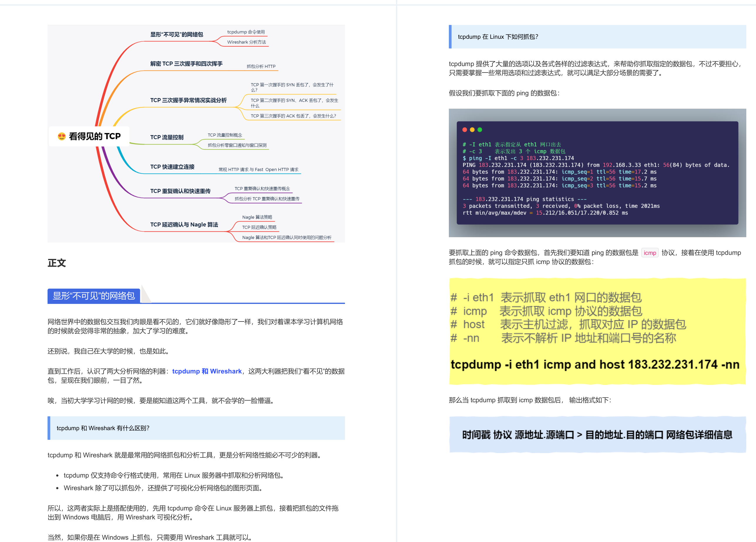
Task: Click mind map branch TCP 快速建立连接
Action: point(172,167)
